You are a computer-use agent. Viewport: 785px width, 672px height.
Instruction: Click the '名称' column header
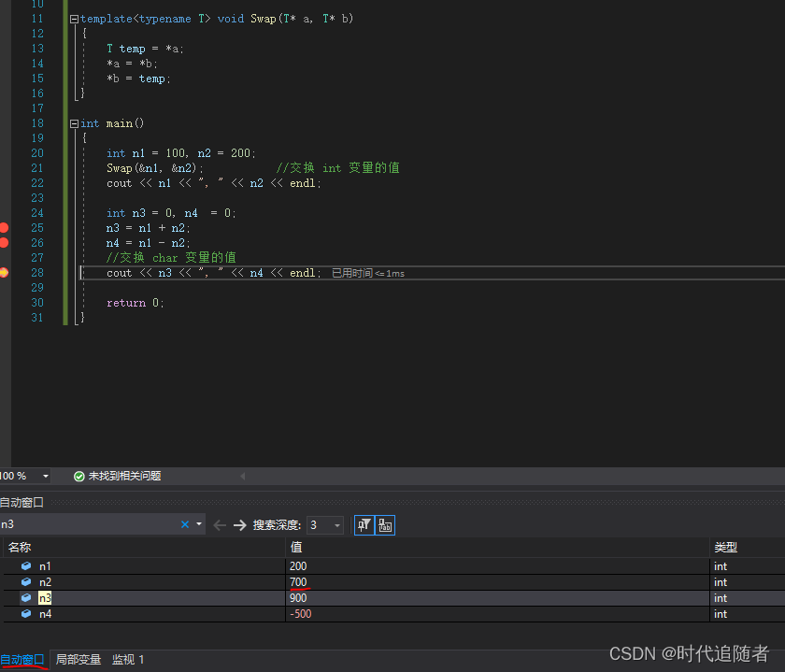20,548
